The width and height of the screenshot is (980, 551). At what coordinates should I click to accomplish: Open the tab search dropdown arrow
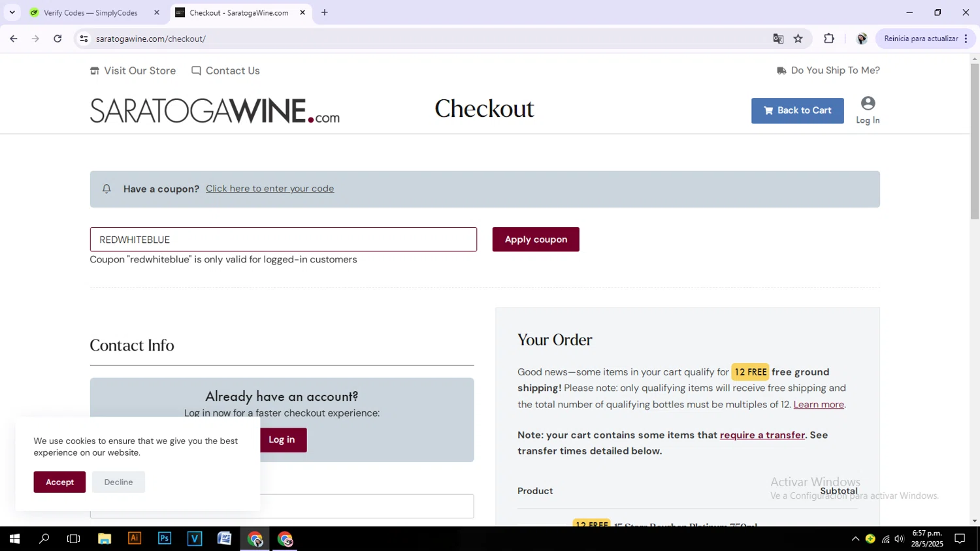[x=12, y=12]
